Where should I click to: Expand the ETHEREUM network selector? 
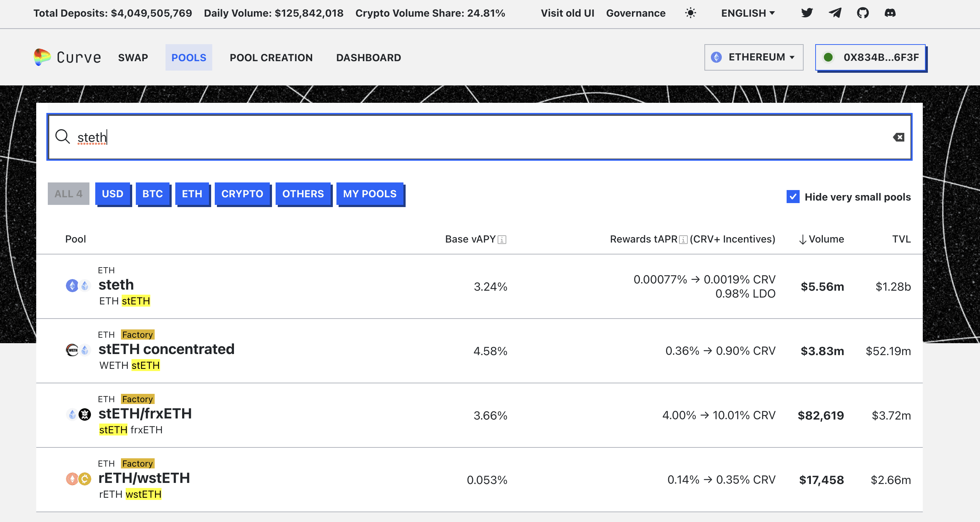tap(753, 58)
